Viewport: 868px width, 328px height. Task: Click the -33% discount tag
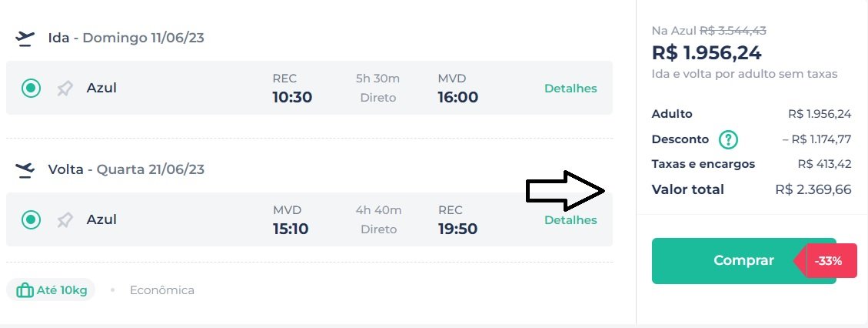click(826, 260)
